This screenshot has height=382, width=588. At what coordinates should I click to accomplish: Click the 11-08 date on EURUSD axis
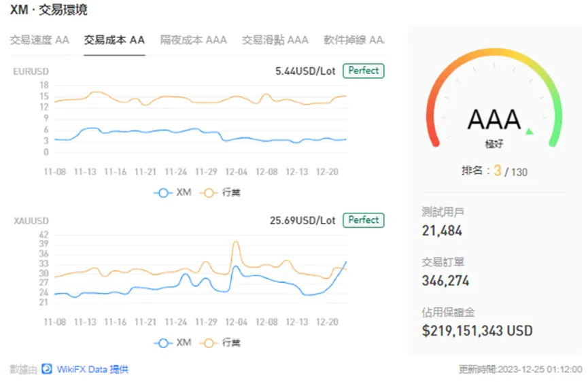(55, 172)
